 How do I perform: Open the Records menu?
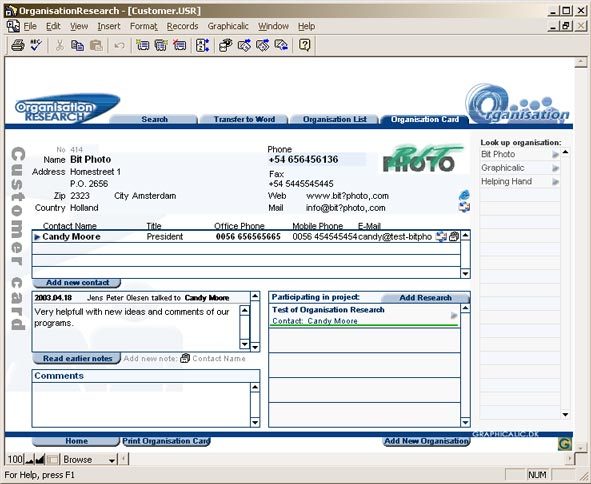tap(182, 26)
